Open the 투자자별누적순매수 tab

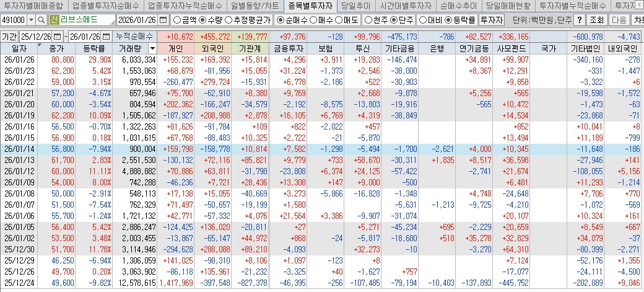click(x=573, y=6)
